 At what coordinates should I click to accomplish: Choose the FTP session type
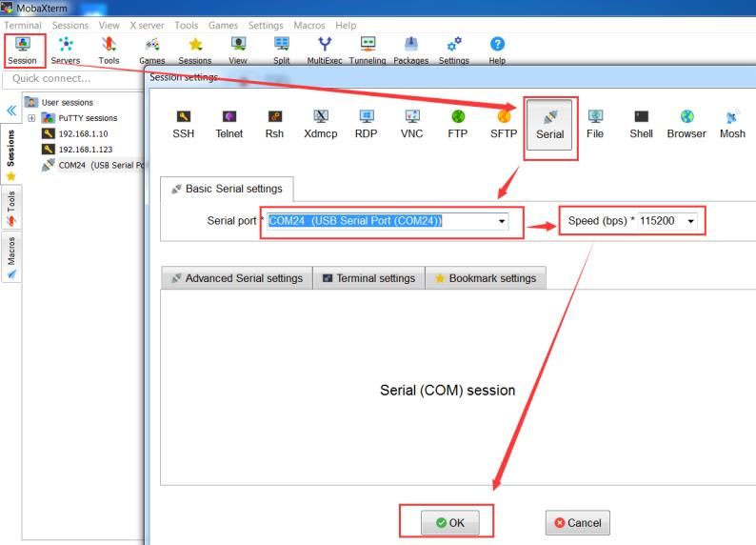(x=458, y=124)
